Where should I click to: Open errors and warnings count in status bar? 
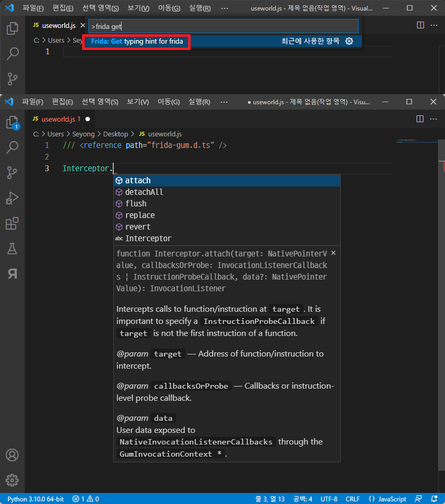pos(86,499)
